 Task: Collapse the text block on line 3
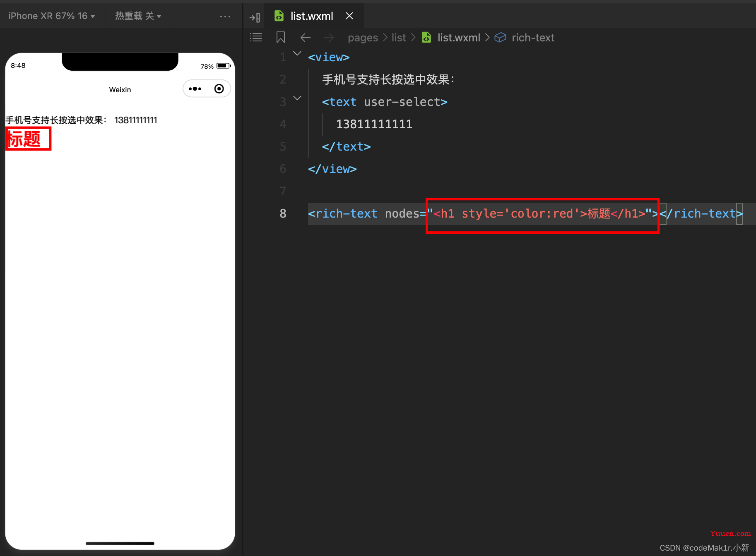(297, 98)
